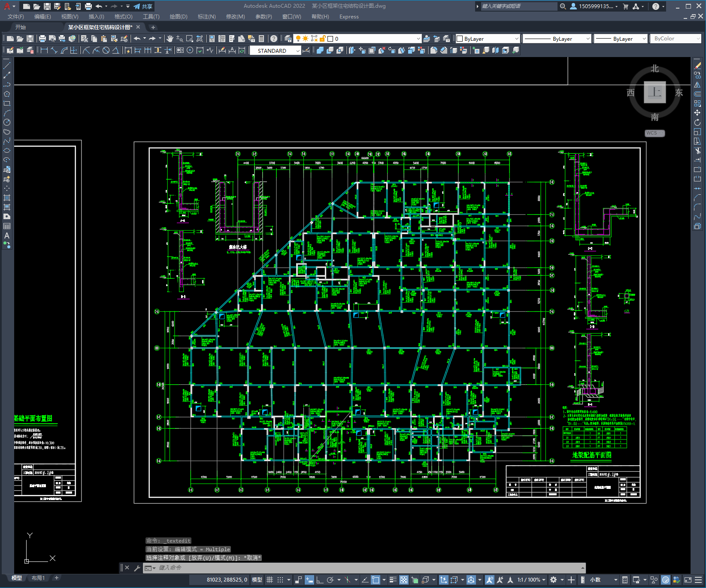
Task: Open the 标注(N) menu
Action: [206, 17]
